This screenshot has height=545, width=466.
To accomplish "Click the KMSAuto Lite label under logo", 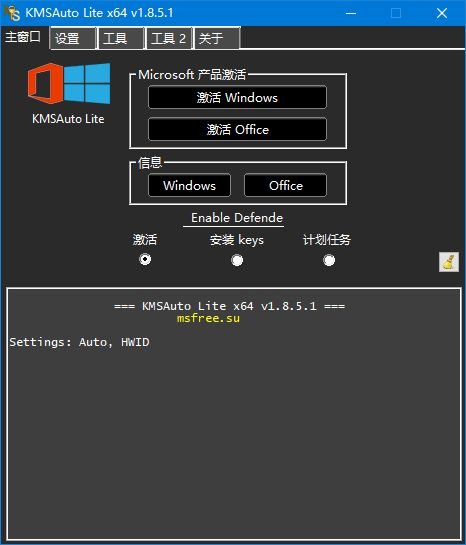I will [68, 119].
